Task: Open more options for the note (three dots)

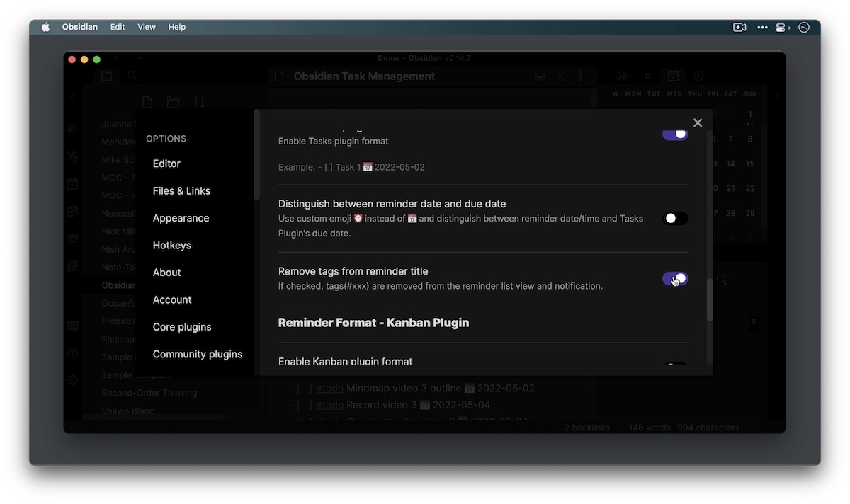Action: (581, 76)
